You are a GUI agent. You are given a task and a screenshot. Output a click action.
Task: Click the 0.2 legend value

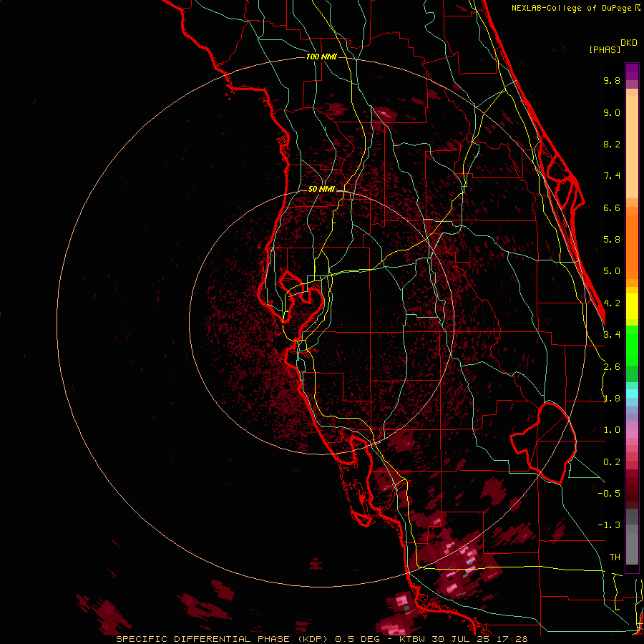click(612, 462)
